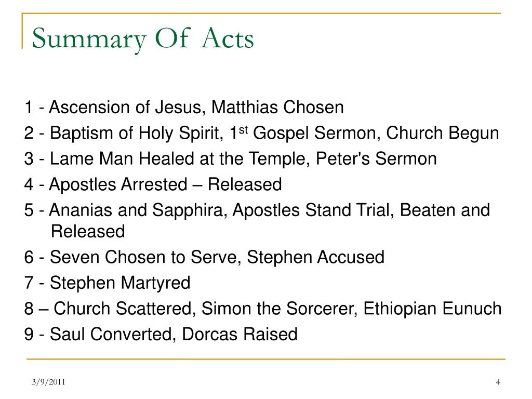Click the word Released on wrapped line

point(88,231)
